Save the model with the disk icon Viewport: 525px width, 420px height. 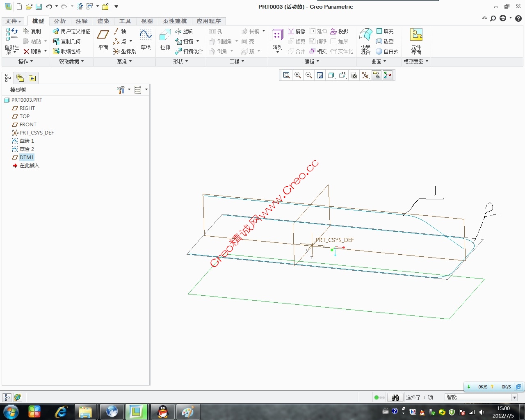(39, 7)
